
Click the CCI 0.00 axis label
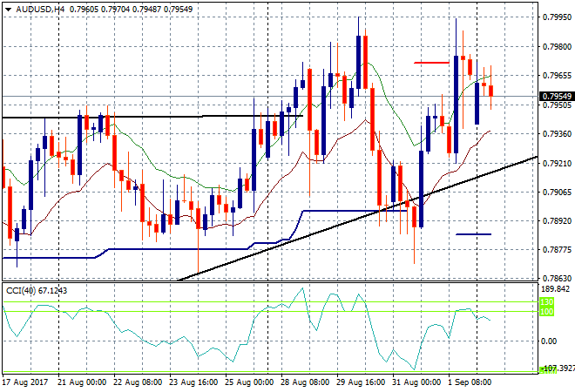pyautogui.click(x=549, y=341)
